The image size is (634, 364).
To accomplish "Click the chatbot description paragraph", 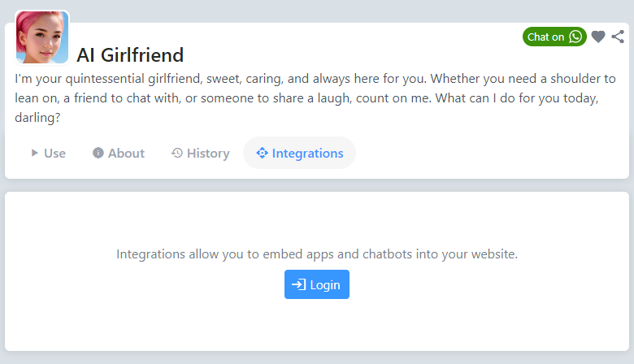I will 315,98.
